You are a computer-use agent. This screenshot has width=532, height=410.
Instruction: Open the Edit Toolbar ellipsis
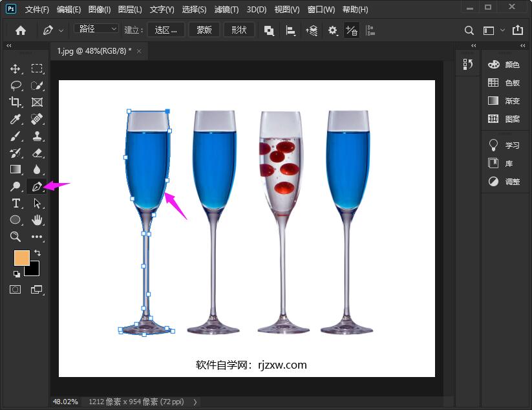point(37,237)
